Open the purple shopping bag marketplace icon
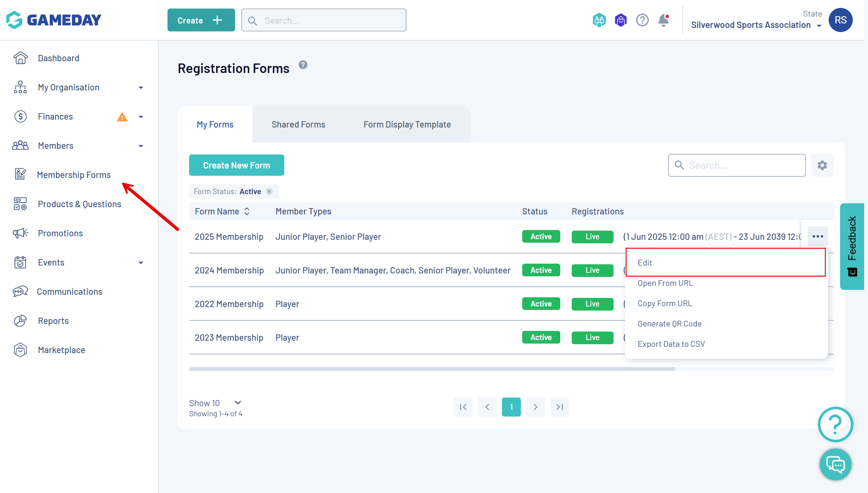Viewport: 868px width, 493px height. click(620, 20)
